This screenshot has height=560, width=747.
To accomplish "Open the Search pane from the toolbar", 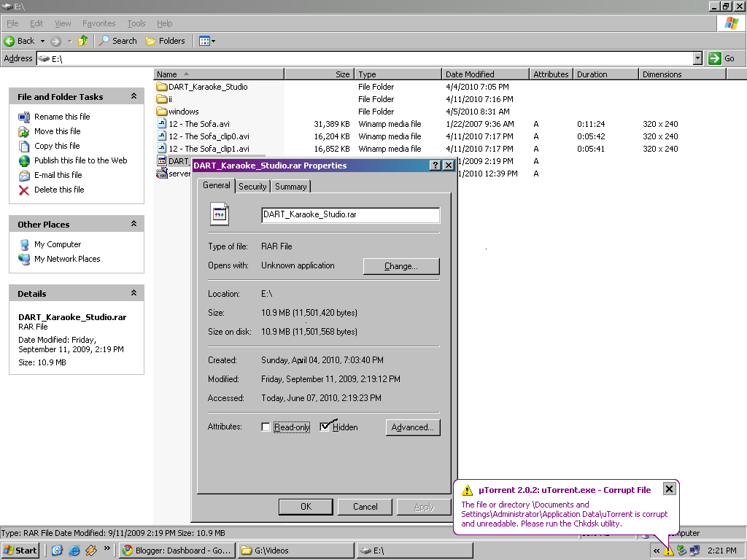I will 117,41.
